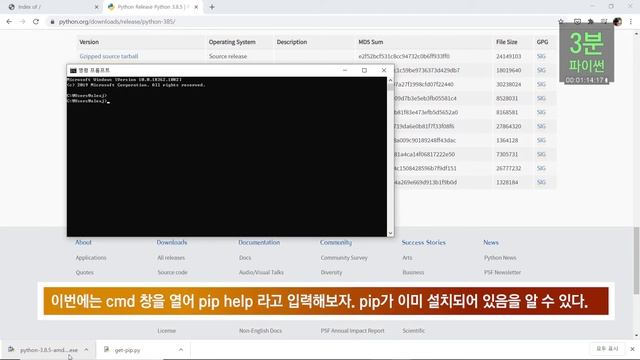Click the browser forward arrow

tap(22, 22)
